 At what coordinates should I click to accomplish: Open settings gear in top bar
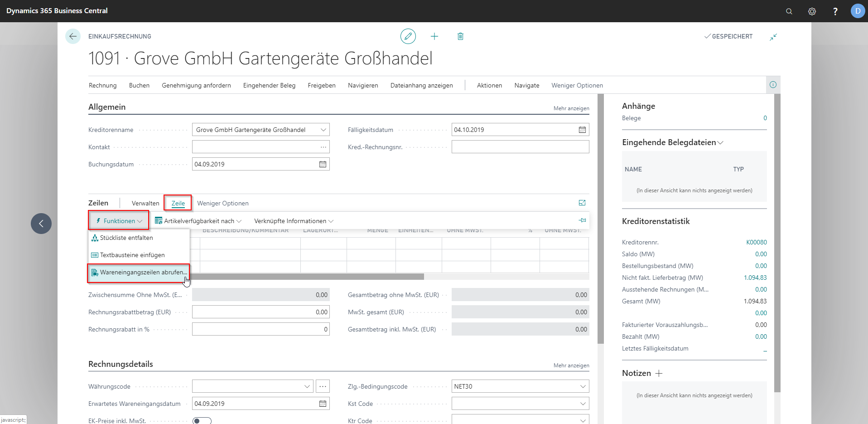[812, 11]
